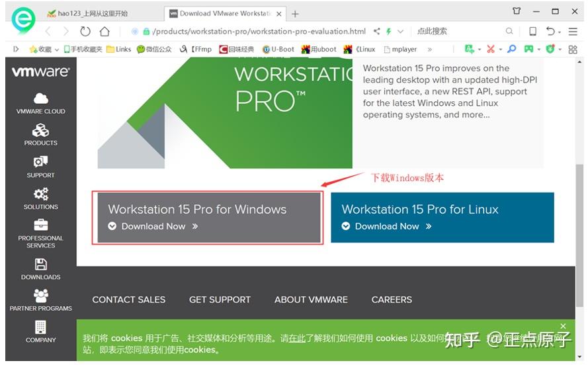Expand the favorites 收藏 dropdown arrow
588x365 pixels.
(x=57, y=50)
